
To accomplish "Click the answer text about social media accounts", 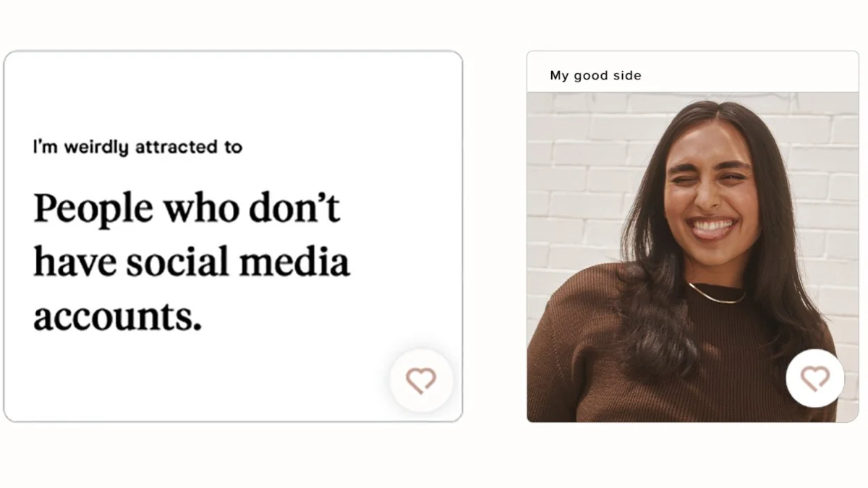I will (x=192, y=260).
